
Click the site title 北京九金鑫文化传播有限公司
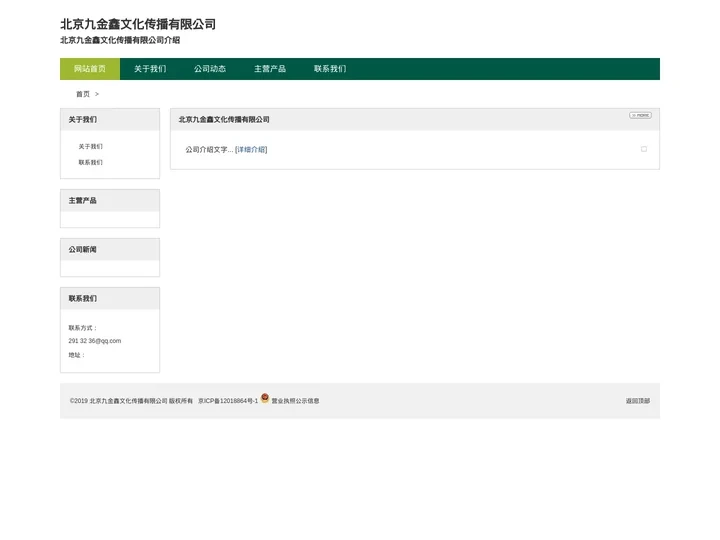coord(138,24)
